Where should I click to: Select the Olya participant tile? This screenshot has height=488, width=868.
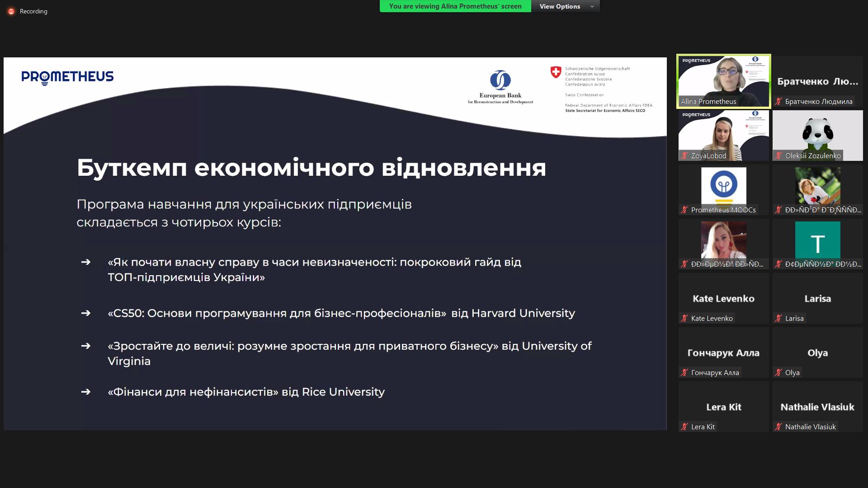click(x=817, y=352)
